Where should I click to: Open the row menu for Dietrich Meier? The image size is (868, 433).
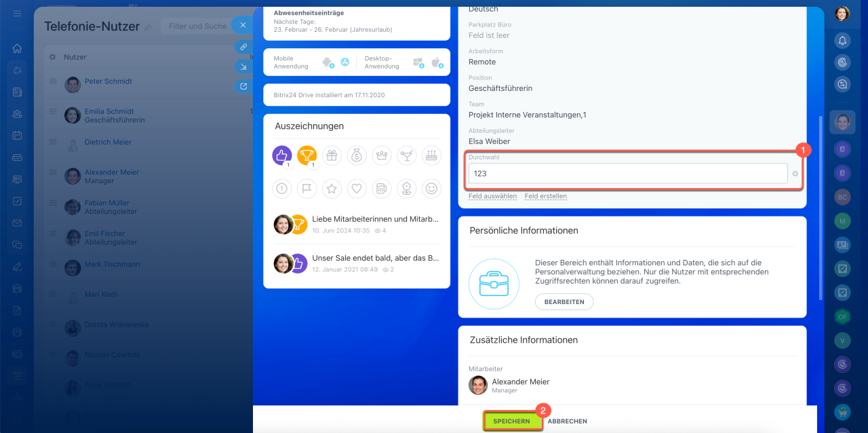[x=53, y=143]
